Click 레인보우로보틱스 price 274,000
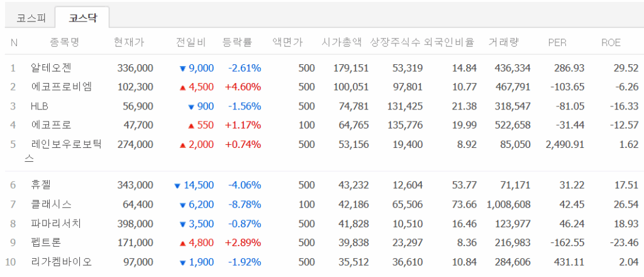 click(135, 145)
